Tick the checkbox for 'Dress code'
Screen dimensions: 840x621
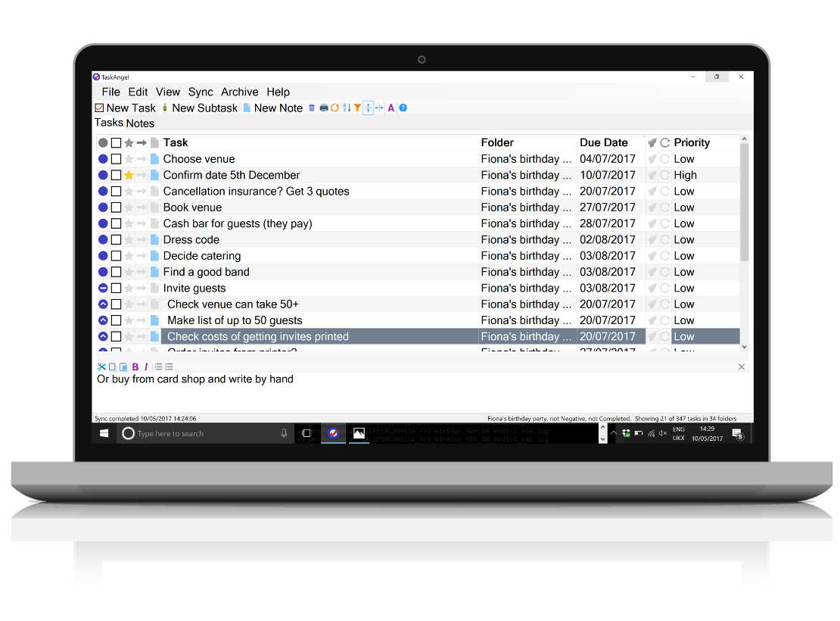tap(116, 240)
